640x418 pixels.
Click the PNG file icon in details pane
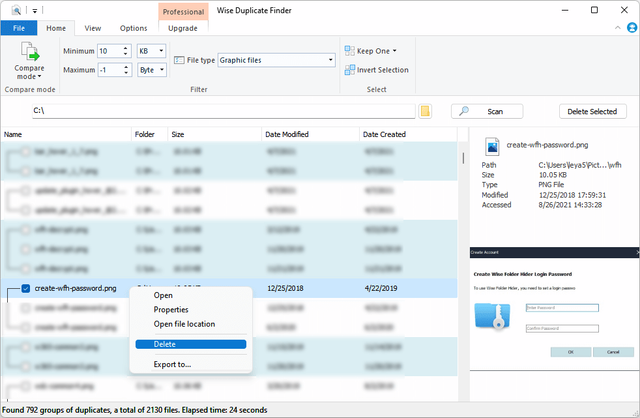click(x=491, y=147)
